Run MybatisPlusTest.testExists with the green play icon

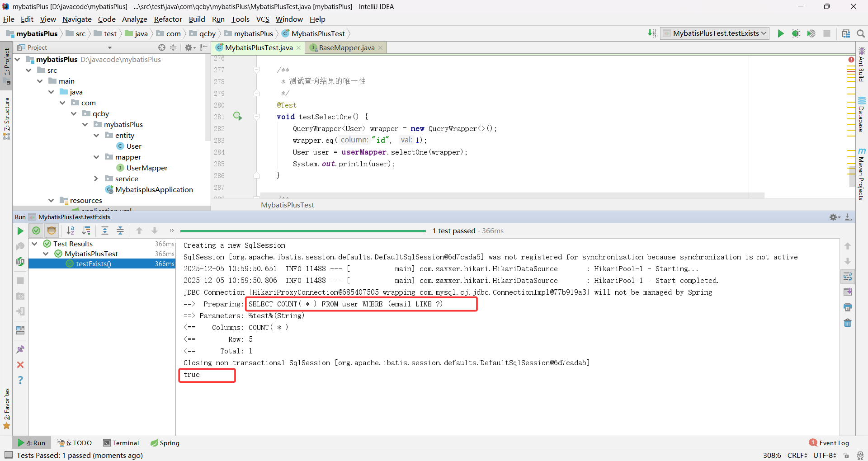pos(781,33)
